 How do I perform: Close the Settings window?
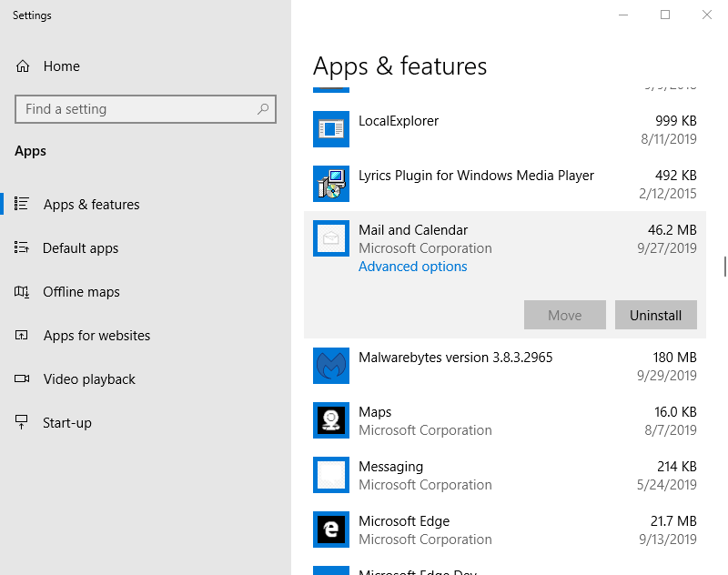(707, 15)
